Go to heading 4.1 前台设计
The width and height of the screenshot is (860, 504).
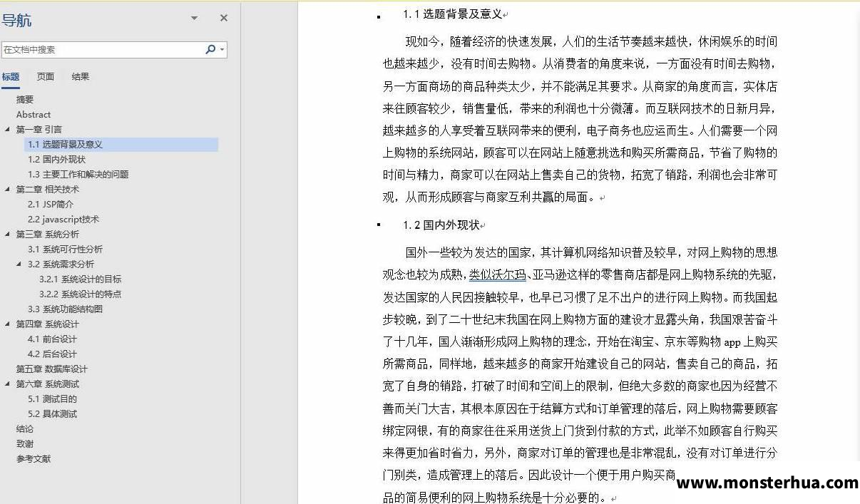pos(52,339)
